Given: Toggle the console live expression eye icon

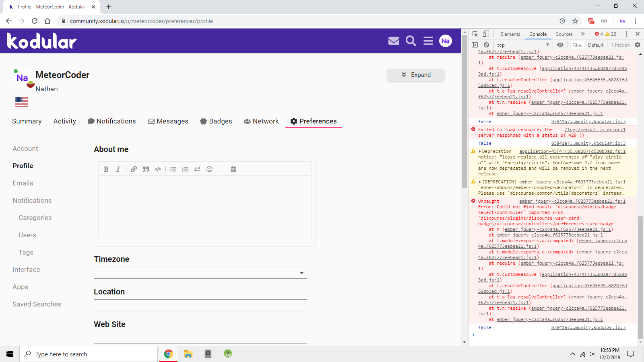Looking at the screenshot, I should pos(560,45).
